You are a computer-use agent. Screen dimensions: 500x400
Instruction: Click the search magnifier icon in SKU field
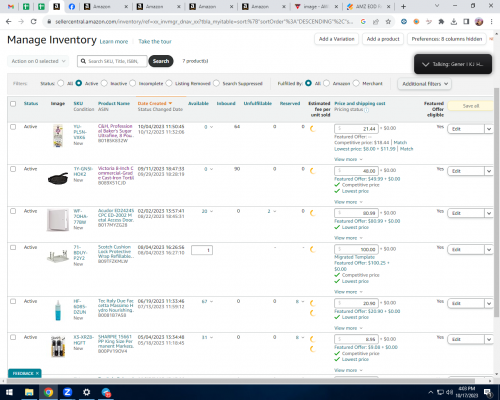coord(83,61)
